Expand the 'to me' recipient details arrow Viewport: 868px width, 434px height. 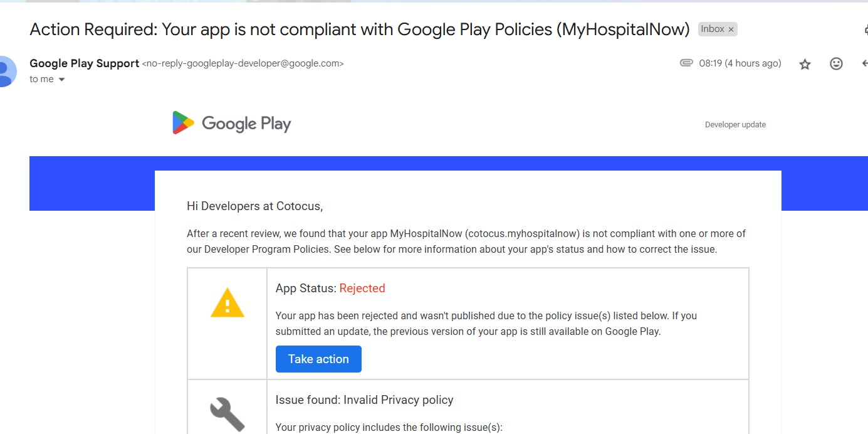pos(61,80)
